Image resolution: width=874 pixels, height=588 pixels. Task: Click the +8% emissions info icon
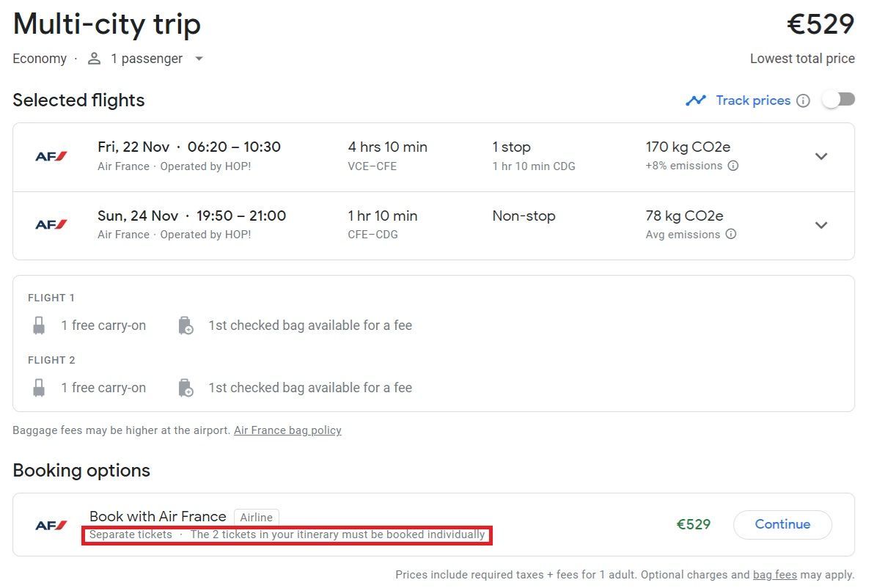coord(732,166)
